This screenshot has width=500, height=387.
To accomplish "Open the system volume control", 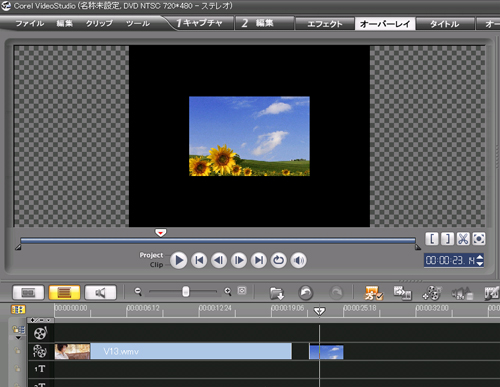I will 299,260.
